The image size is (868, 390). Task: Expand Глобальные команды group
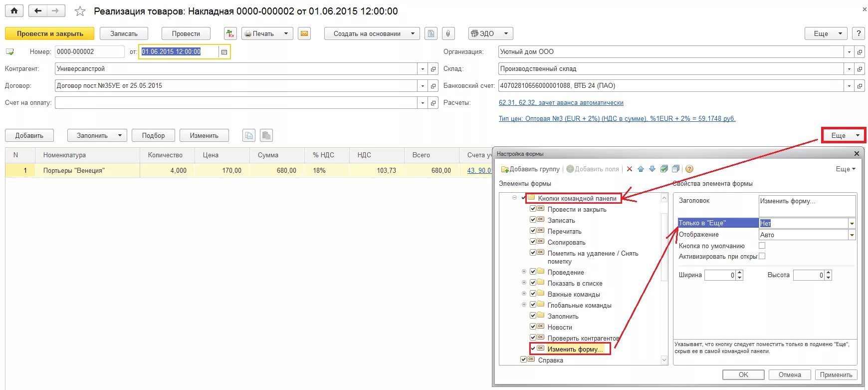[x=524, y=305]
